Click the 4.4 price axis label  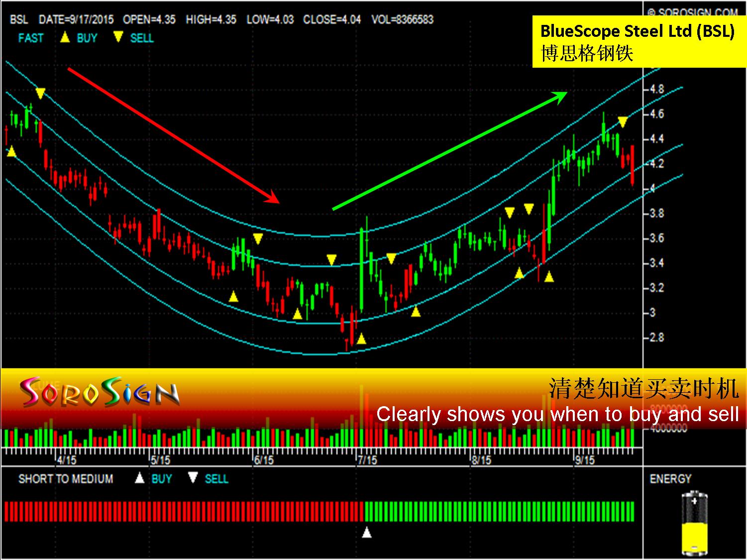pos(656,139)
